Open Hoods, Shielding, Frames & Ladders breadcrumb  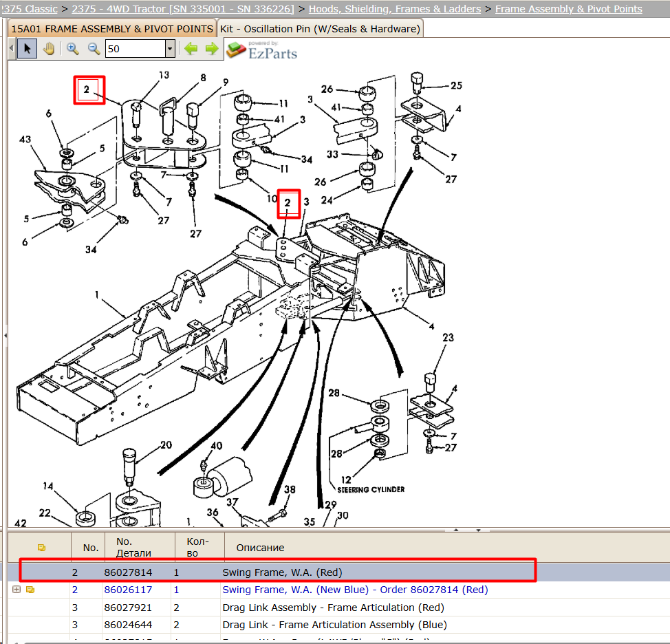click(395, 9)
